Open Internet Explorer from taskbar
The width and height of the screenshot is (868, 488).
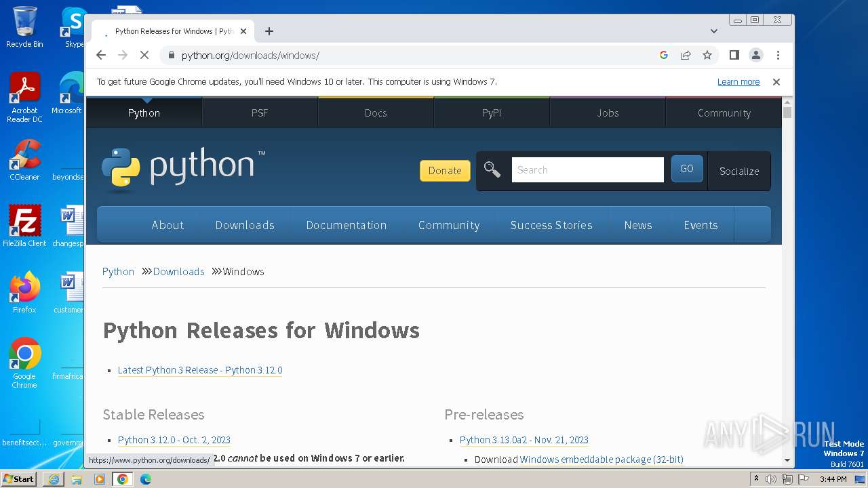point(54,479)
